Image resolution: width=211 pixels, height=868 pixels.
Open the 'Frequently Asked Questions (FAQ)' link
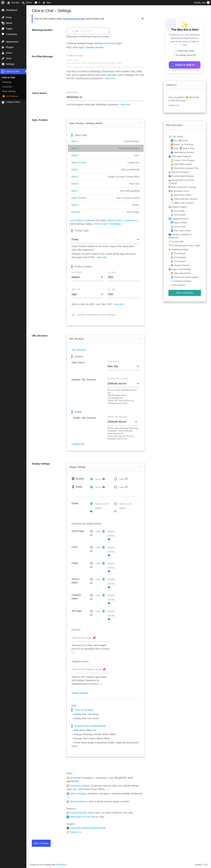(88, 828)
